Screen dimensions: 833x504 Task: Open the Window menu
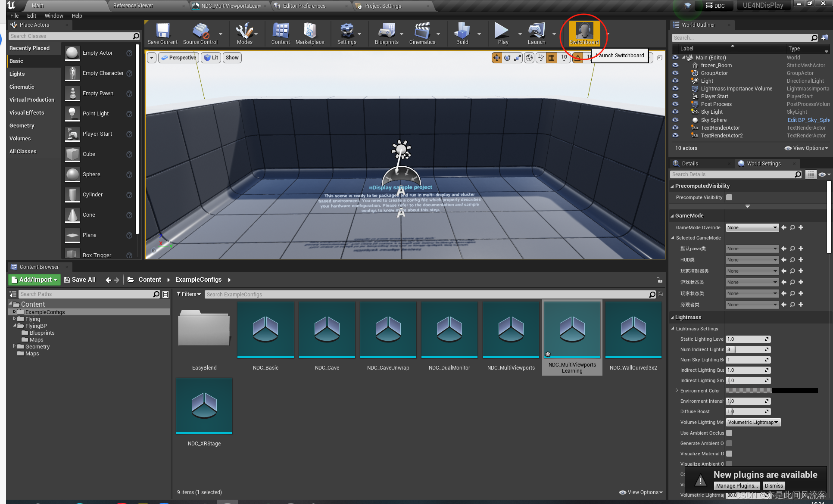pyautogui.click(x=54, y=16)
